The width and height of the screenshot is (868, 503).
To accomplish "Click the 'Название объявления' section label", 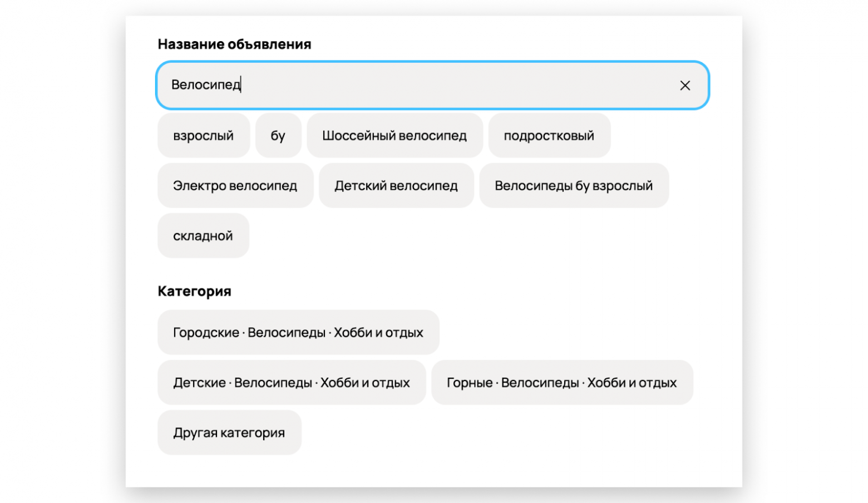I will pos(234,44).
